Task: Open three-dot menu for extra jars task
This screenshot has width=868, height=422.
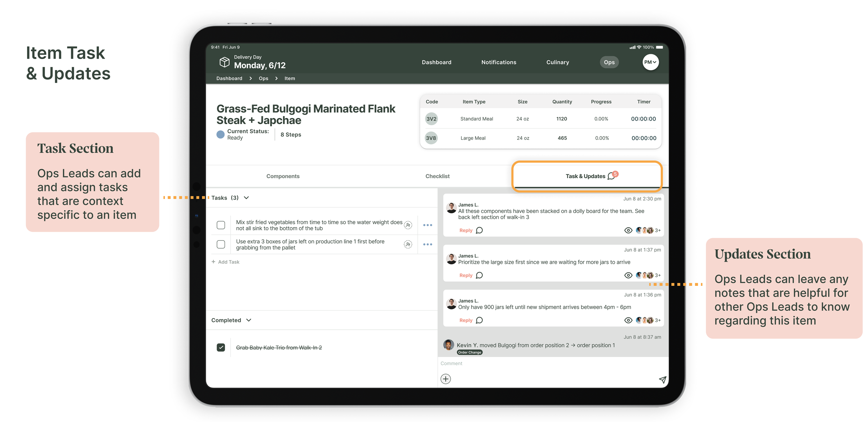Action: point(427,245)
